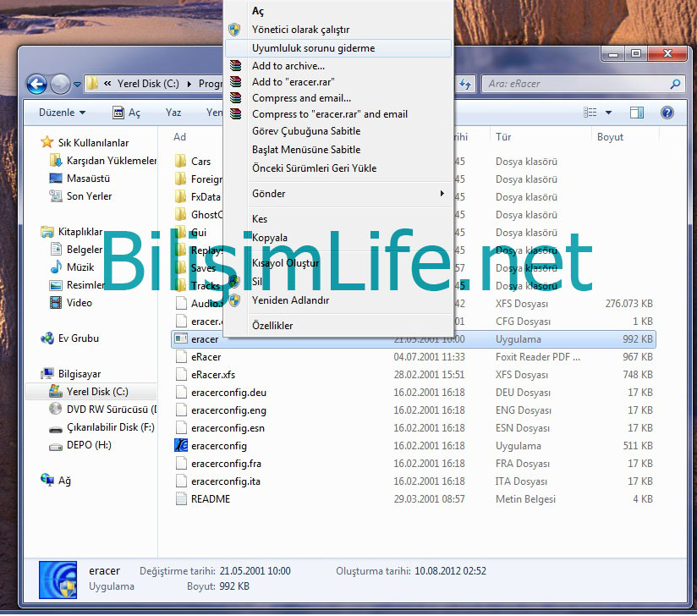This screenshot has width=697, height=616.
Task: Click the WinRAR icon beside Add to archive
Action: [235, 66]
